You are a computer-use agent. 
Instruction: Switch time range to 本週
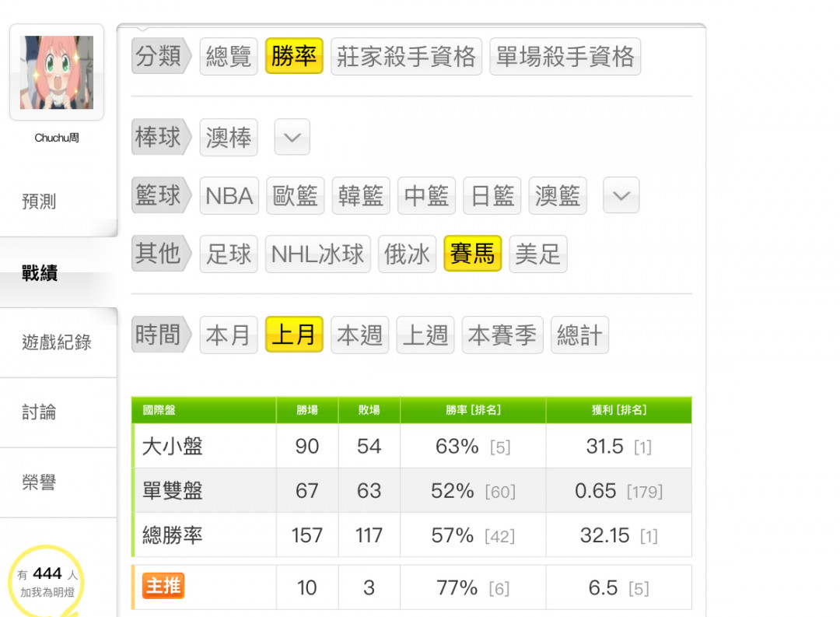click(x=360, y=335)
